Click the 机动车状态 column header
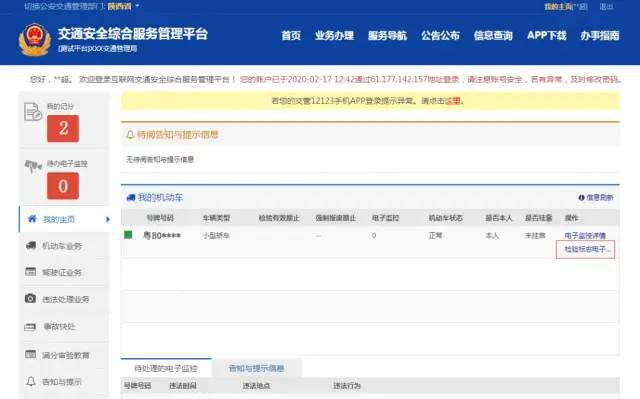Image resolution: width=640 pixels, height=399 pixels. coord(445,218)
